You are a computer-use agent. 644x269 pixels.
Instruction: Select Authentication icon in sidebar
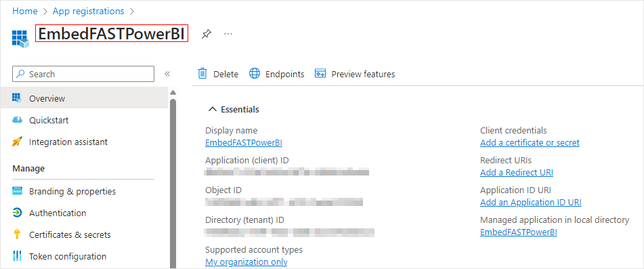[x=17, y=213]
